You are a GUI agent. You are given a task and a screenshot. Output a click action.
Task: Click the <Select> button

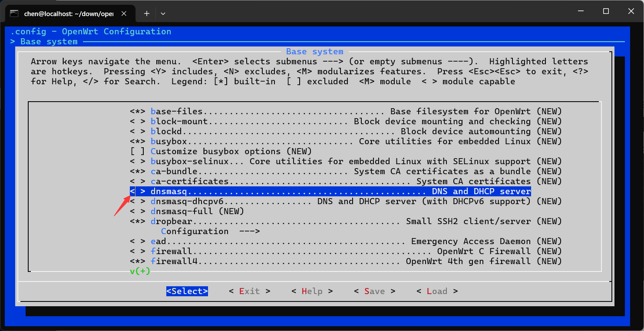187,291
